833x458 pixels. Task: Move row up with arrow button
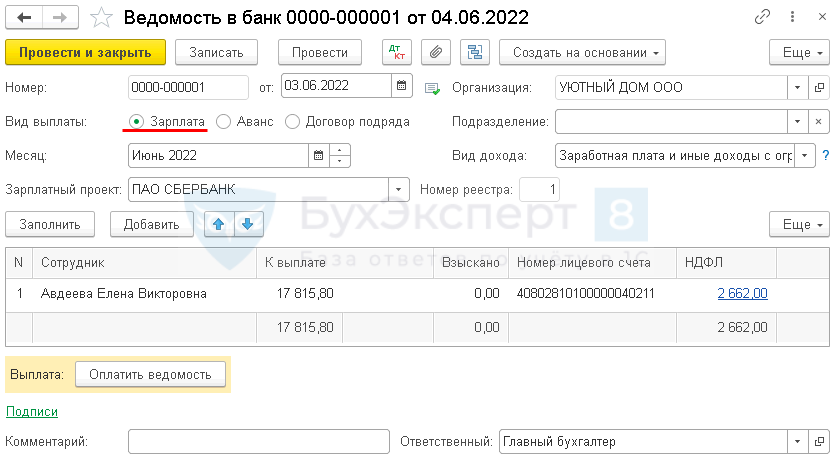[x=216, y=224]
